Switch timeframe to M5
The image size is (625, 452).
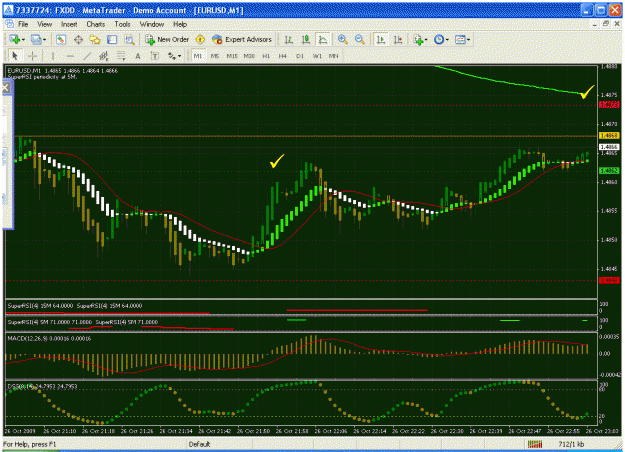click(x=214, y=56)
